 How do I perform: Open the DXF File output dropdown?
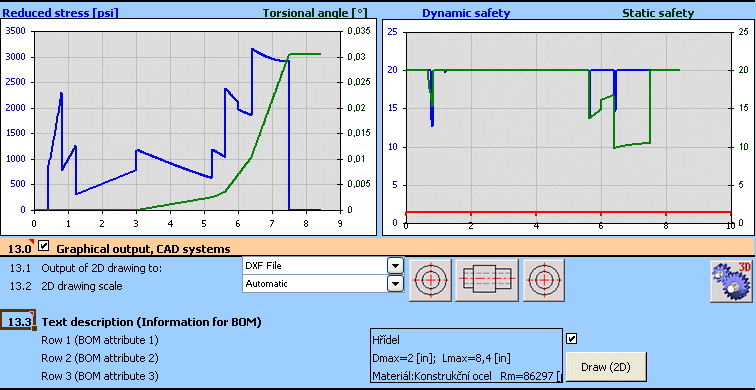click(x=395, y=266)
